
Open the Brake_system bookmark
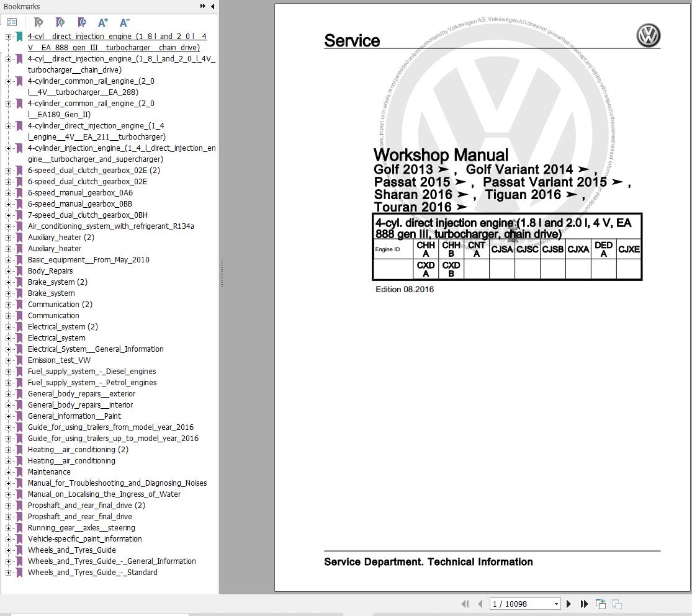click(x=50, y=293)
